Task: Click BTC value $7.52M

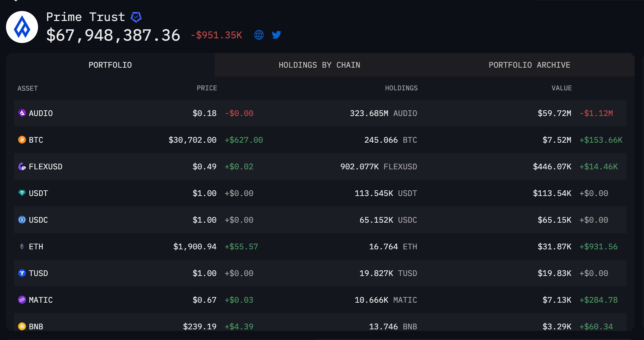Action: pos(557,140)
